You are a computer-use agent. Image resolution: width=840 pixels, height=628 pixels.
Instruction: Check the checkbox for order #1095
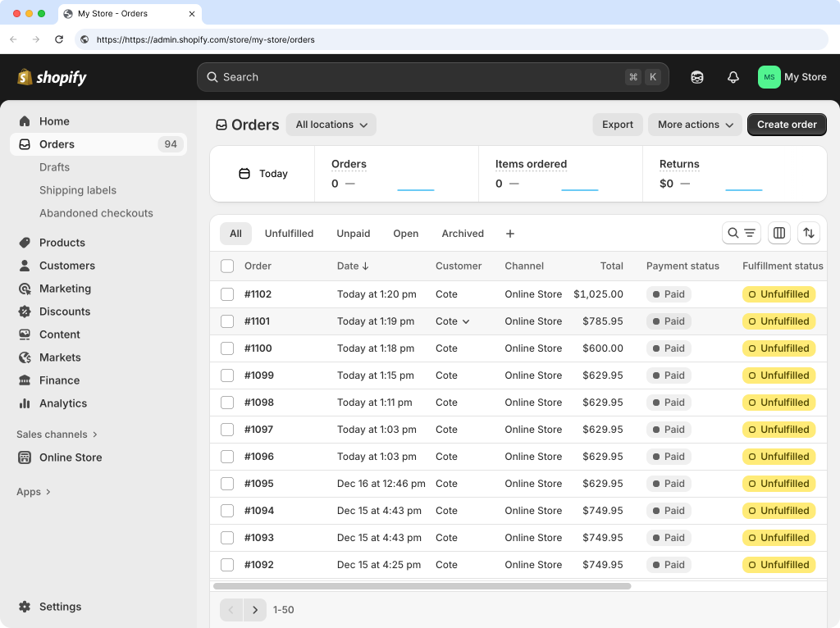click(227, 484)
